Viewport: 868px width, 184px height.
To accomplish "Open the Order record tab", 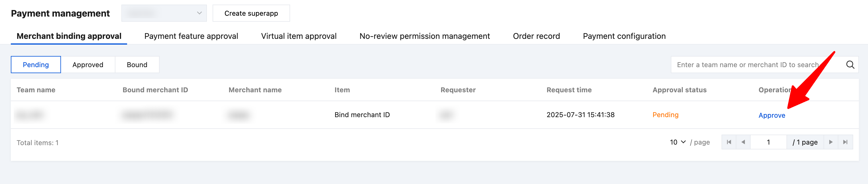I will [x=536, y=36].
